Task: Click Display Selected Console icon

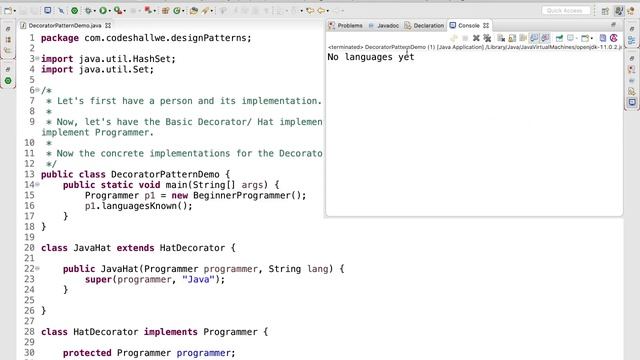Action: (570, 38)
